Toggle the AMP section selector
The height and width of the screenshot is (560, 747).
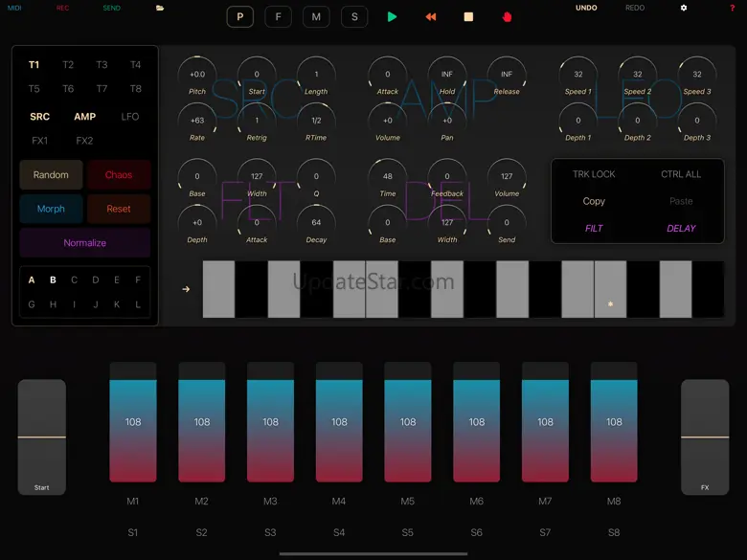click(x=85, y=117)
